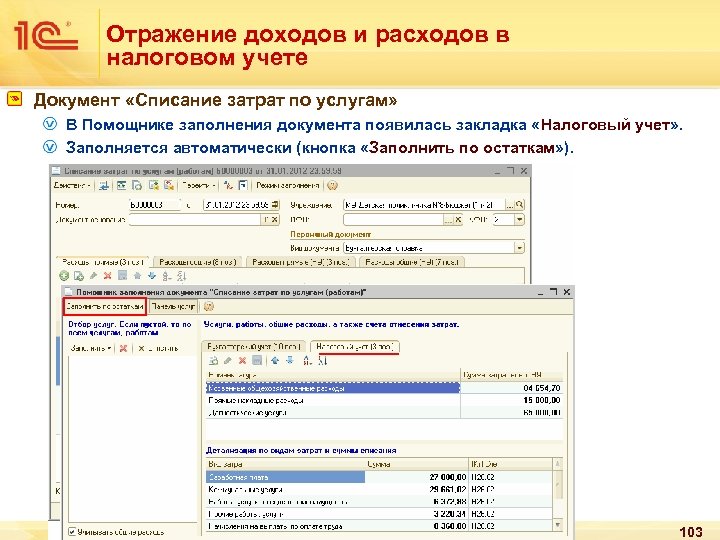
Task: Click the move up arrow in the assistant table toolbar
Action: click(x=275, y=361)
